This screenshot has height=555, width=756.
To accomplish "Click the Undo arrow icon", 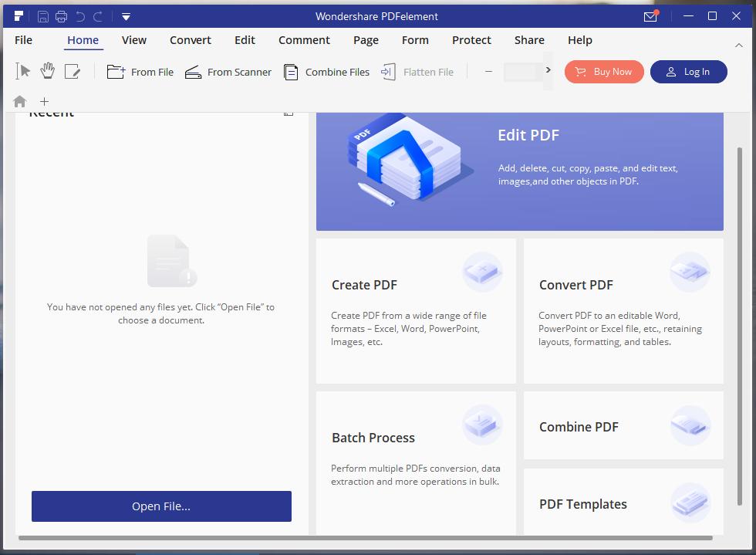I will point(80,17).
